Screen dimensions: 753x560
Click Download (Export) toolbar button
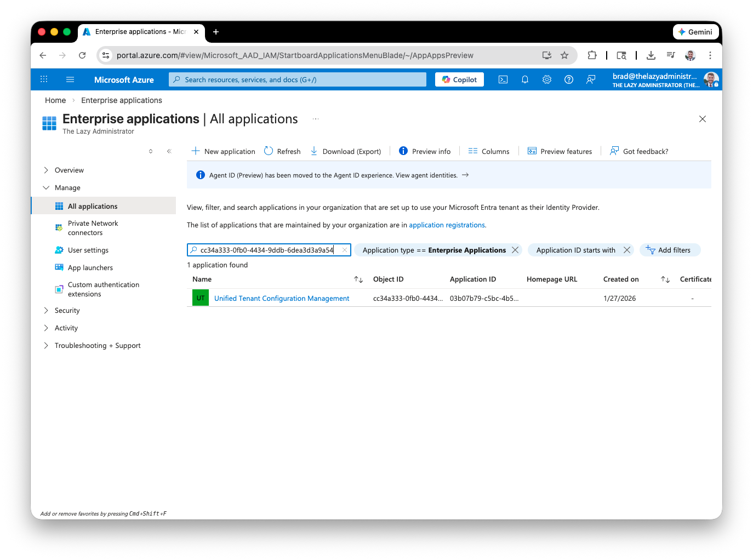coord(346,151)
